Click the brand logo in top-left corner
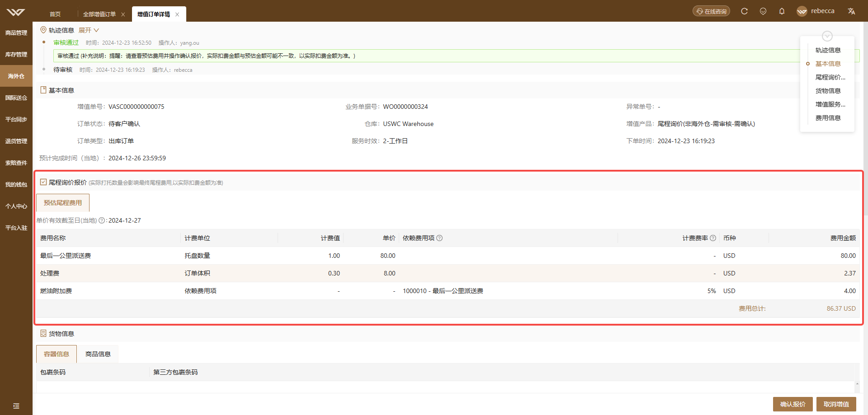Image resolution: width=868 pixels, height=415 pixels. click(16, 12)
